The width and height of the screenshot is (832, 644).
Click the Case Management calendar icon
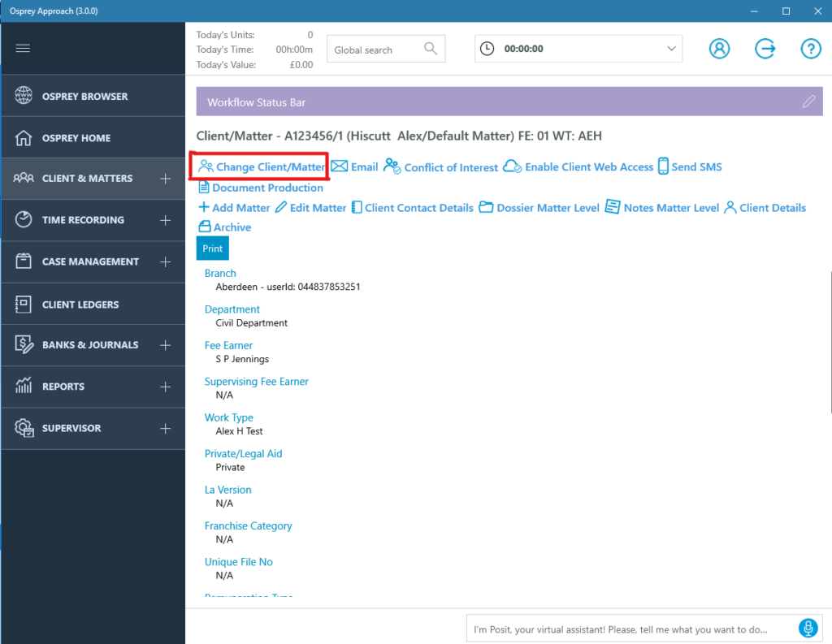click(x=24, y=261)
